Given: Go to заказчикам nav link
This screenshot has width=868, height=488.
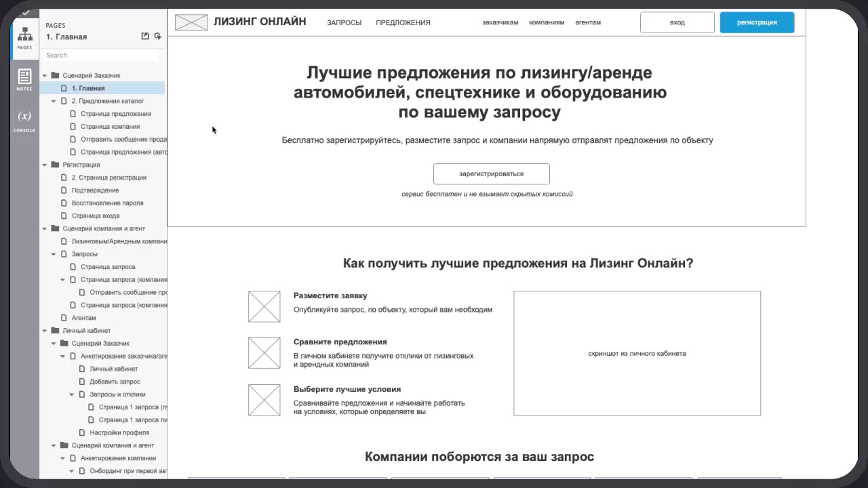Looking at the screenshot, I should tap(500, 22).
